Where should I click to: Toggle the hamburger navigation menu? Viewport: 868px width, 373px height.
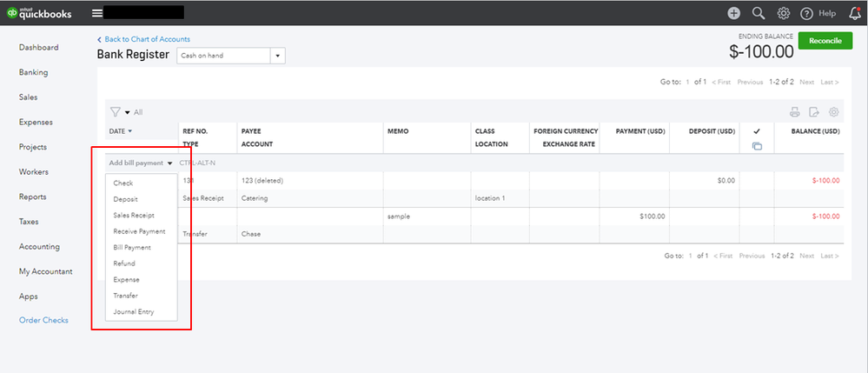[96, 13]
